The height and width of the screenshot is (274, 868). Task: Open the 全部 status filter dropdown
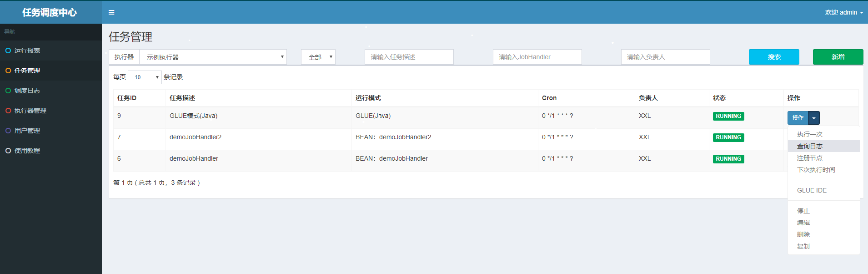point(318,57)
